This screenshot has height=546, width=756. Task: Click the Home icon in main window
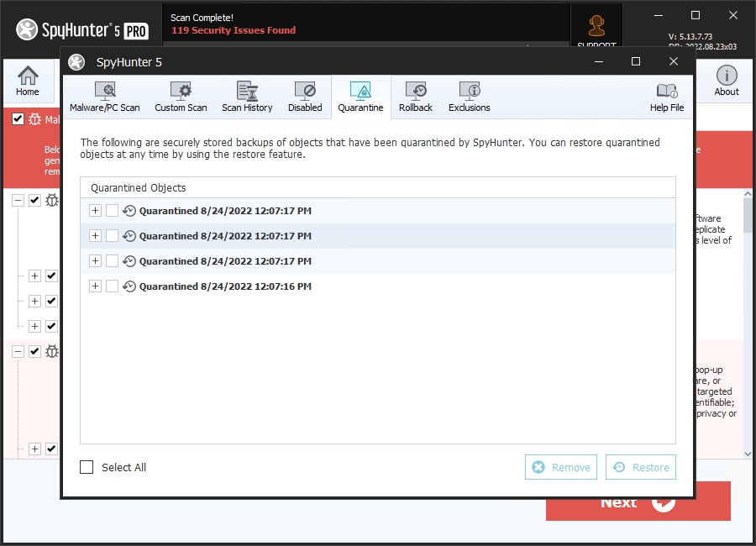28,81
